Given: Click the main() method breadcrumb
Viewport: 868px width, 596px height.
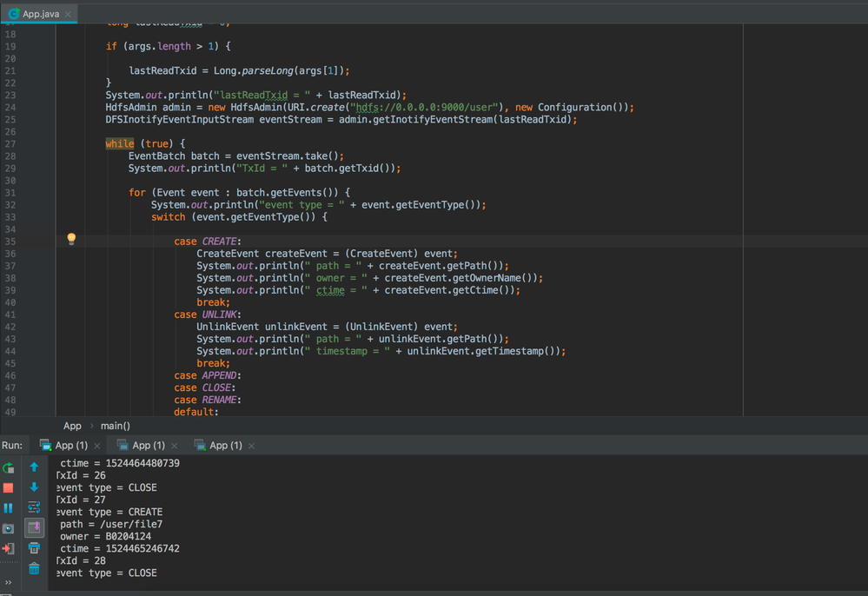Looking at the screenshot, I should pos(116,426).
